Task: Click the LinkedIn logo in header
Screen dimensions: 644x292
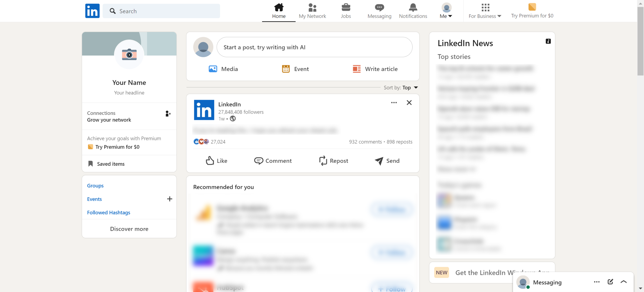Action: tap(92, 11)
